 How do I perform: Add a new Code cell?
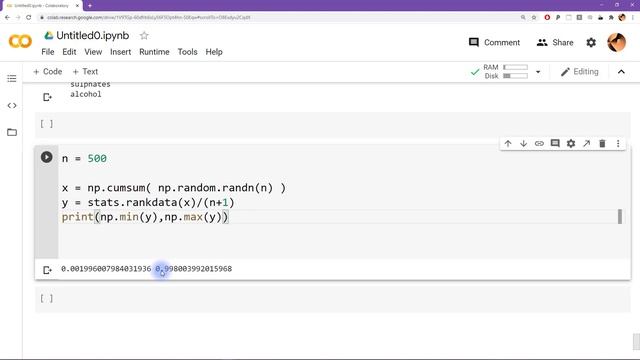(47, 71)
